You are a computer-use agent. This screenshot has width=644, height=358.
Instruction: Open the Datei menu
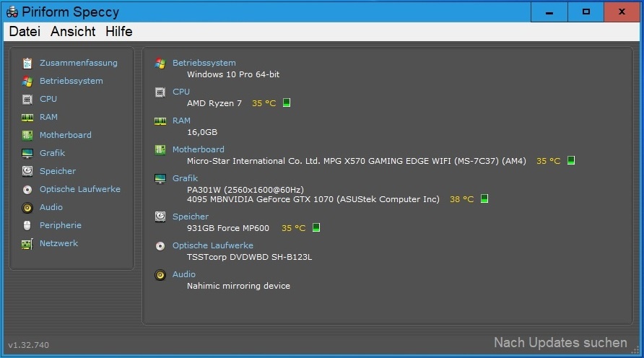[x=25, y=32]
